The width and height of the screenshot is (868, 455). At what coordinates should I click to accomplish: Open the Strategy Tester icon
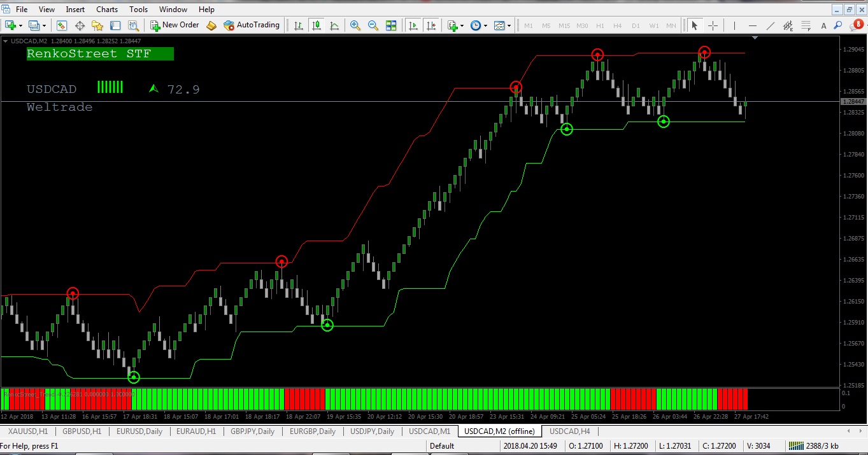[133, 25]
